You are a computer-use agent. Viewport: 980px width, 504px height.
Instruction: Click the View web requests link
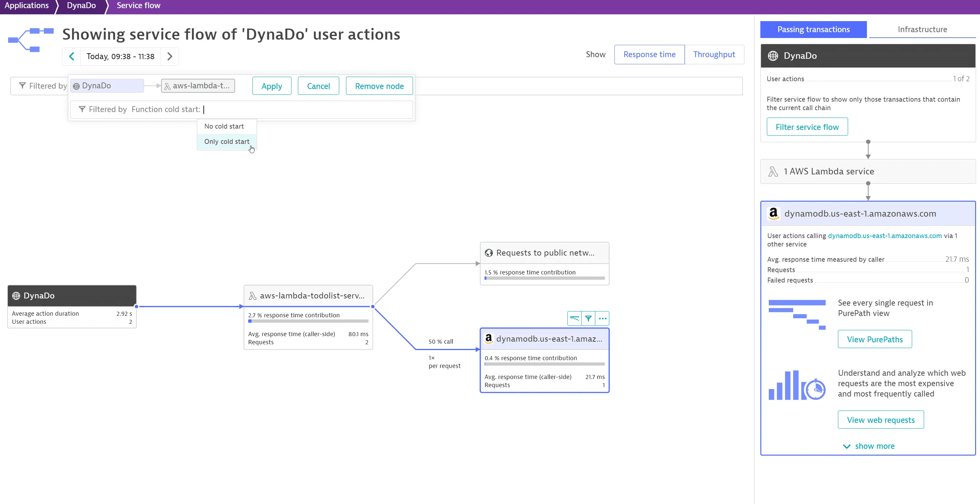(x=881, y=420)
